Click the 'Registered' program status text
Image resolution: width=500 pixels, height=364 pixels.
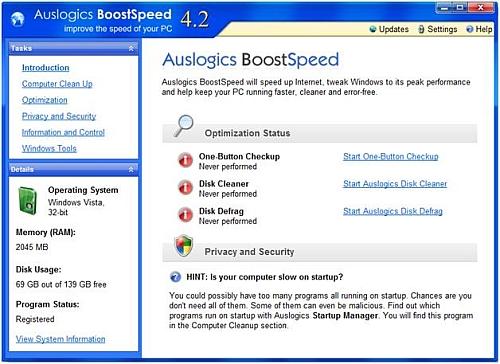point(35,319)
